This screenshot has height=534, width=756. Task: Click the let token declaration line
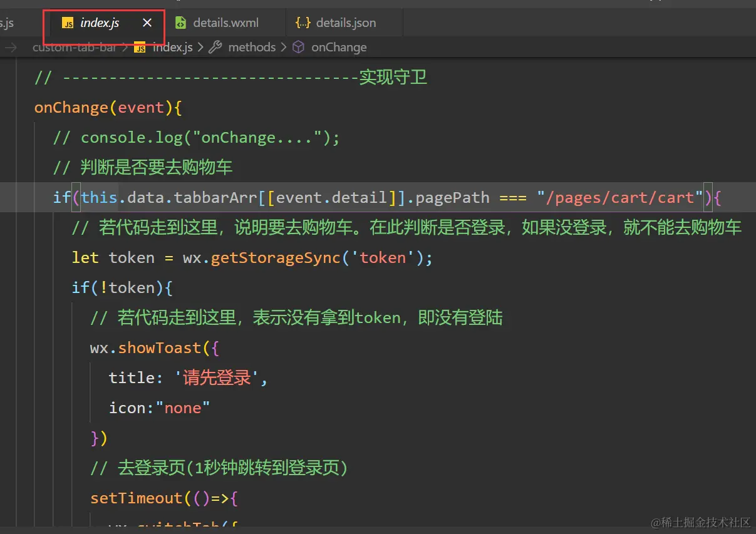coord(252,258)
